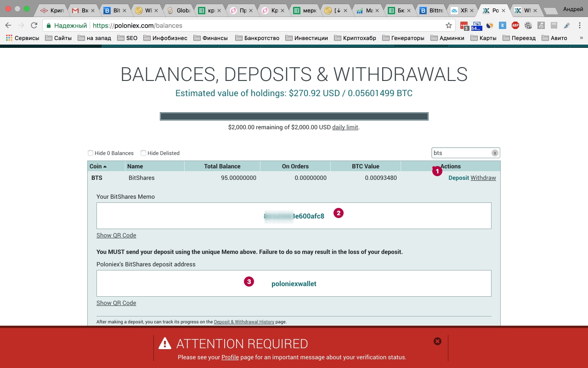Screen dimensions: 588x368
Task: Click the address bar URL
Action: (x=137, y=26)
